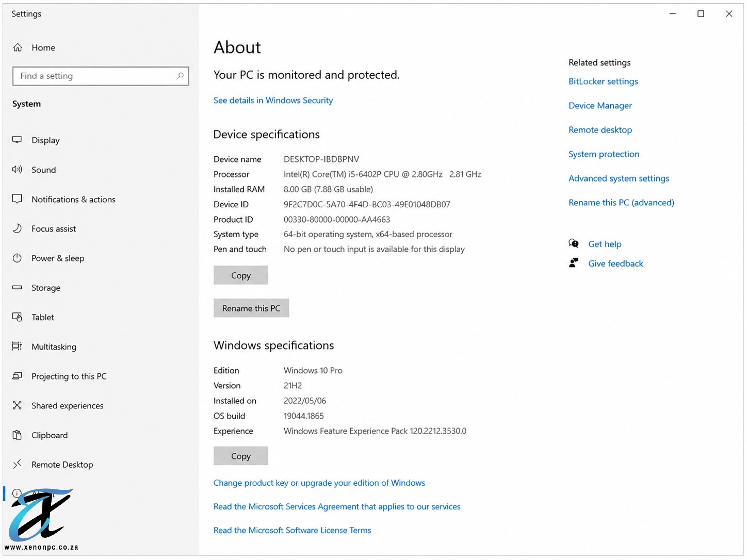Click the Home house icon
The width and height of the screenshot is (747, 560).
(x=18, y=47)
